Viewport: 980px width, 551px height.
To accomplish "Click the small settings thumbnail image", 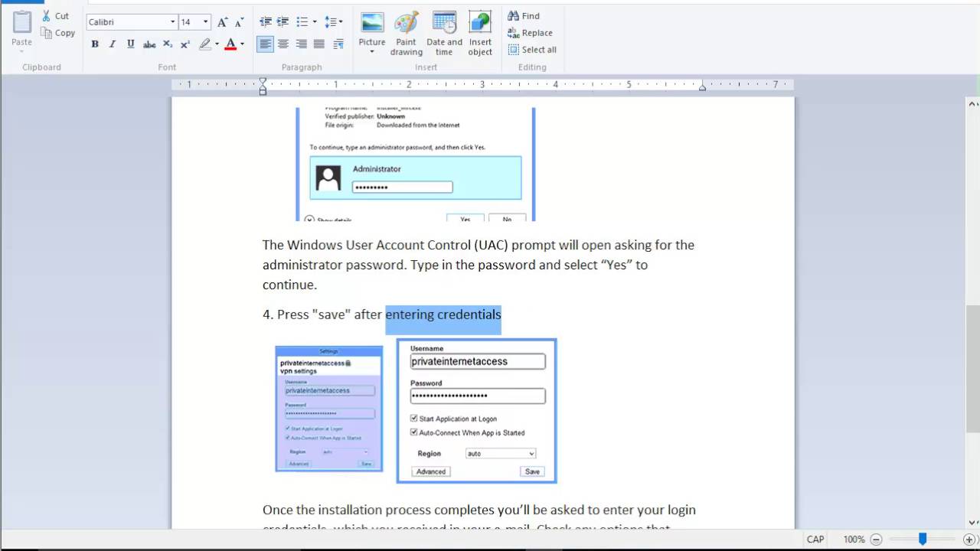I will [329, 409].
